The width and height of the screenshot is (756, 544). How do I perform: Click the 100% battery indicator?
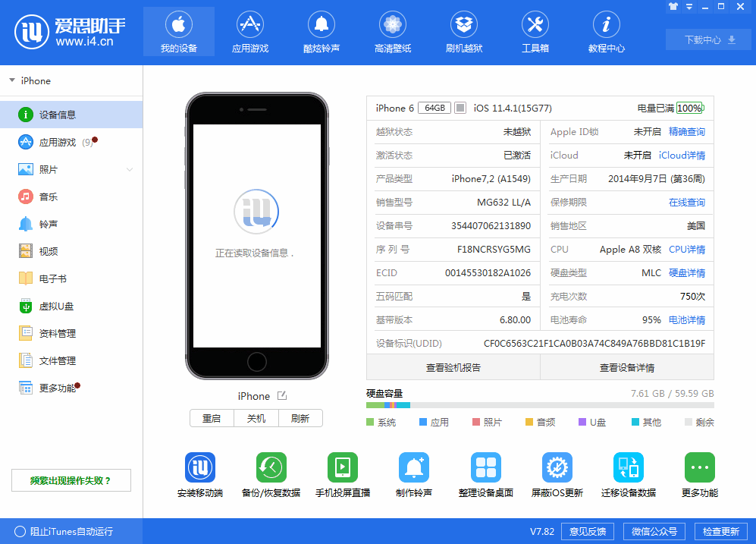pyautogui.click(x=690, y=108)
